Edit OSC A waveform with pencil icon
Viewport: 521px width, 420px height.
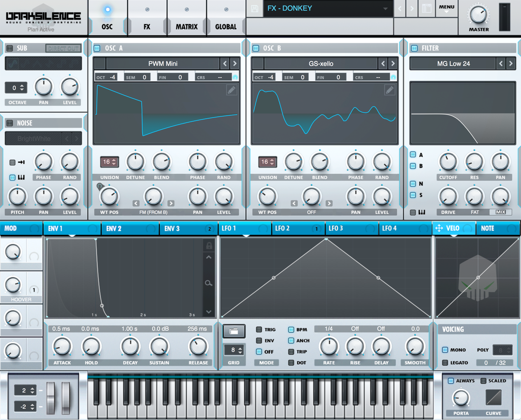(x=231, y=90)
